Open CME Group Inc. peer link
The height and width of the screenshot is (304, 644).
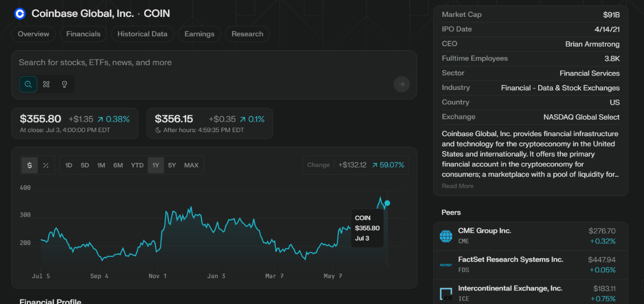point(484,231)
